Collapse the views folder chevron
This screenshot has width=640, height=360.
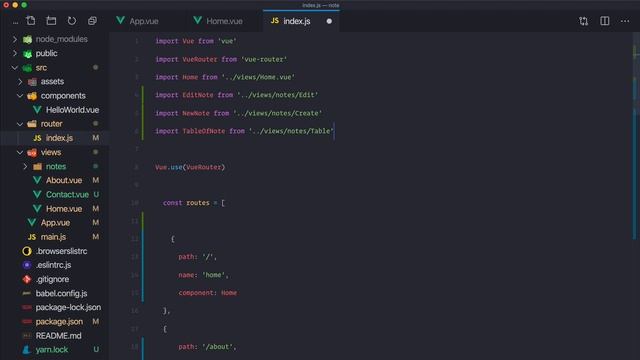point(20,152)
